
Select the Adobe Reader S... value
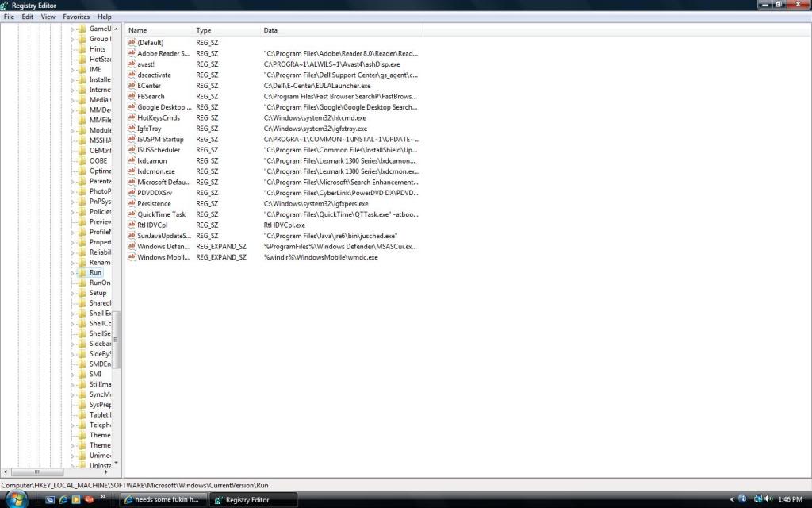tap(163, 53)
